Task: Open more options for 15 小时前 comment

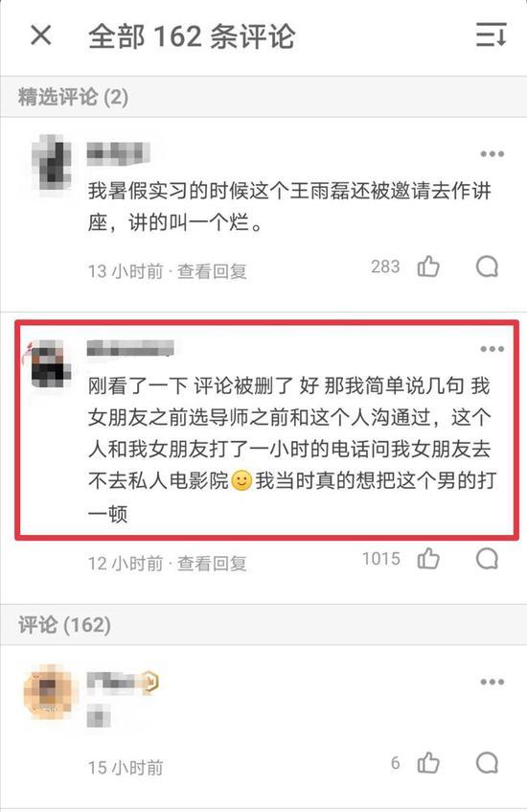Action: (492, 682)
